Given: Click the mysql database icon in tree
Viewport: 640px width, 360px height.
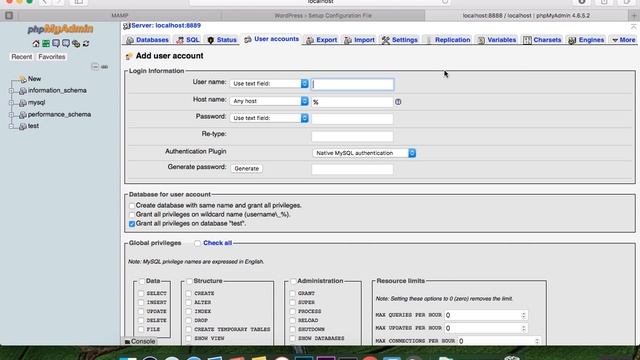Looking at the screenshot, I should point(23,103).
